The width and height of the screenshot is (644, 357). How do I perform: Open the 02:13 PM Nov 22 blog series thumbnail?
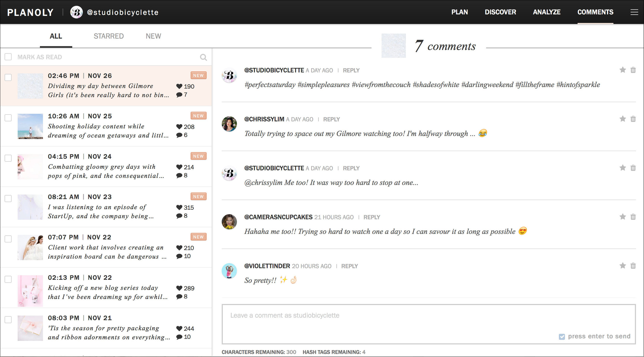coord(30,291)
